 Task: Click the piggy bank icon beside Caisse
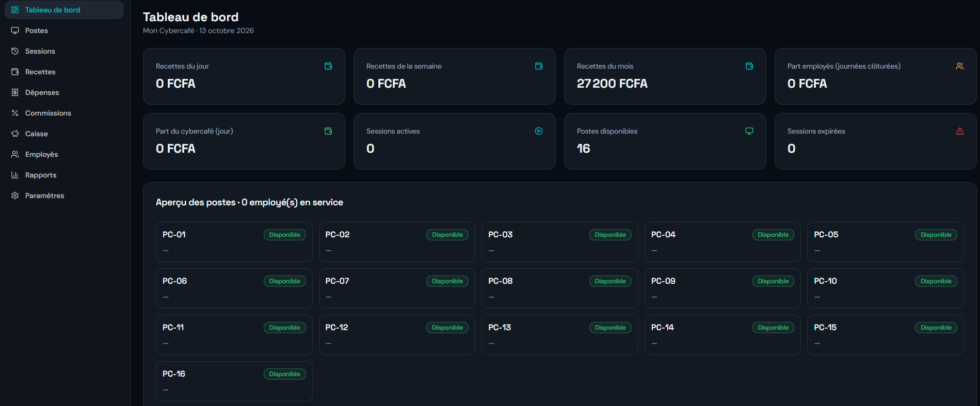15,134
